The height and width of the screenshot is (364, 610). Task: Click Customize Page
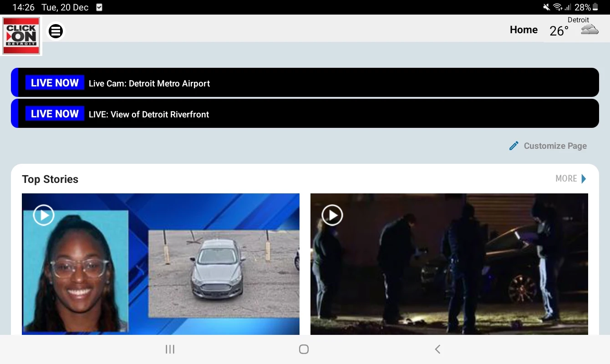click(554, 146)
